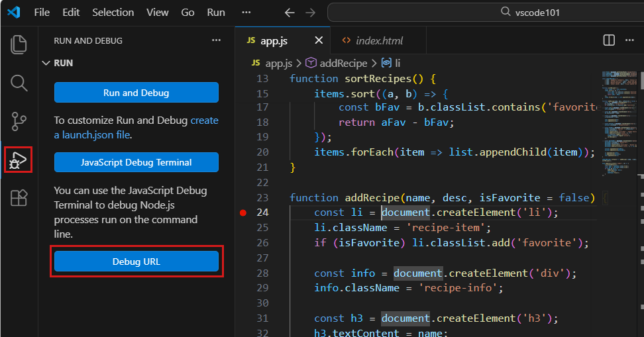Toggle the breakpoint on line 24

(242, 213)
